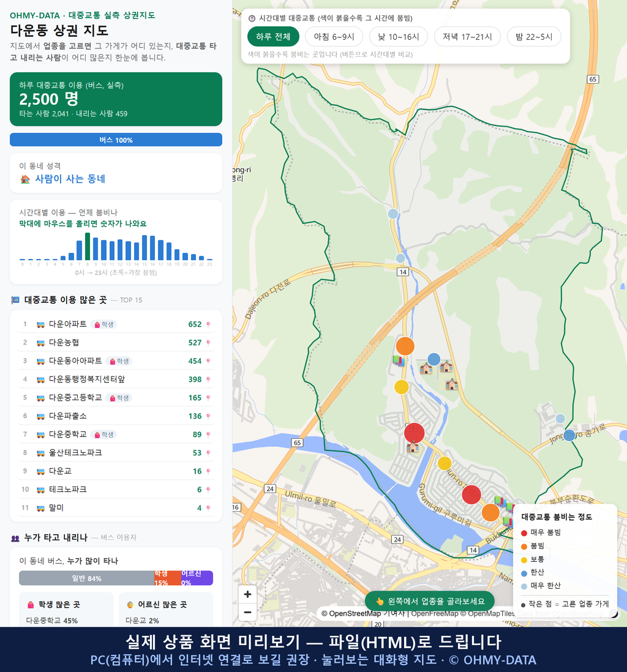Open the OpenFreeMap attribution link
Screen dimensions: 627x672
435,613
